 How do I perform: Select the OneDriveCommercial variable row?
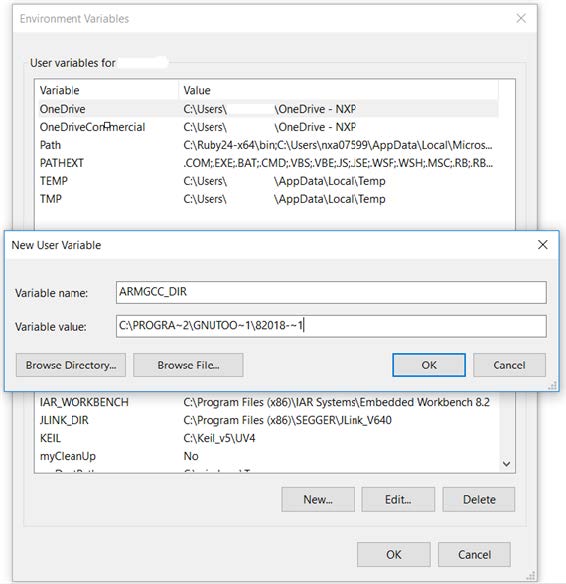point(268,127)
